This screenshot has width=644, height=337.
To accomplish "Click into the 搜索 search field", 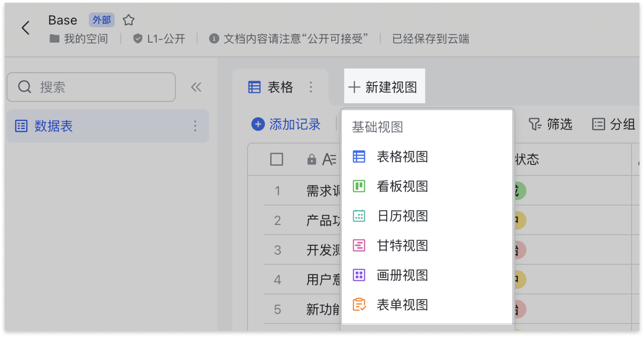I will (91, 87).
